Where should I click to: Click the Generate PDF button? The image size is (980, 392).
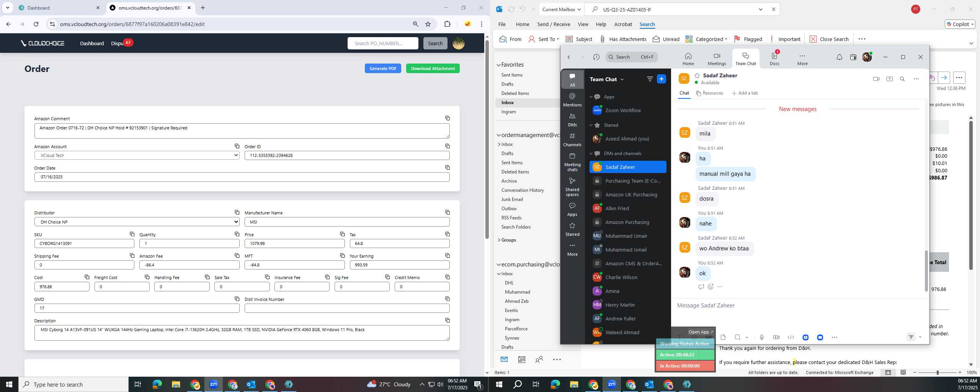click(383, 69)
